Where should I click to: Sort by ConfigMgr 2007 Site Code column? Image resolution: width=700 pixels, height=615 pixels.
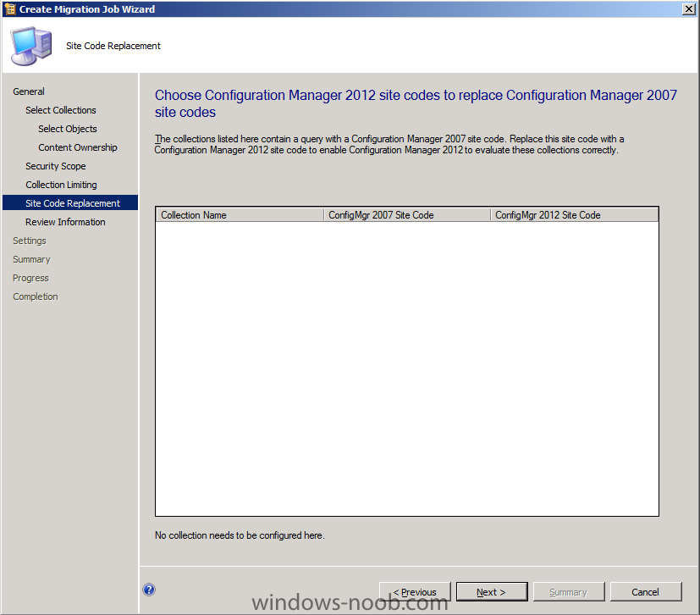(407, 215)
